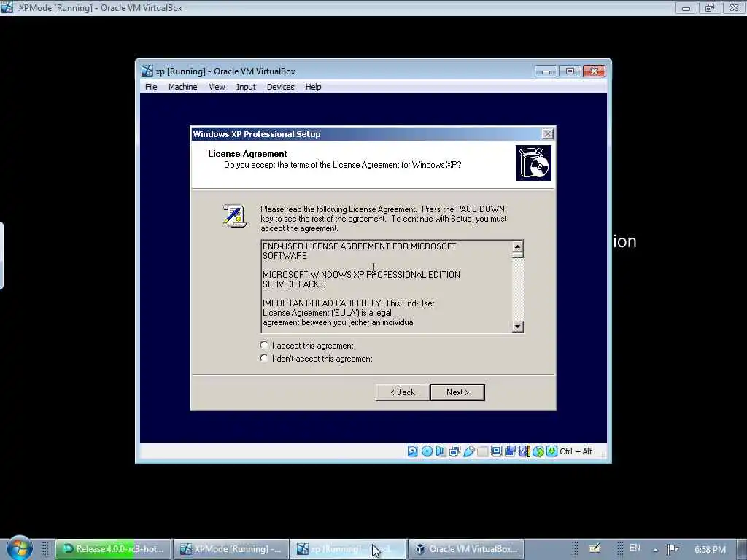Click the EN language indicator
Viewport: 747px width, 560px height.
pyautogui.click(x=635, y=548)
